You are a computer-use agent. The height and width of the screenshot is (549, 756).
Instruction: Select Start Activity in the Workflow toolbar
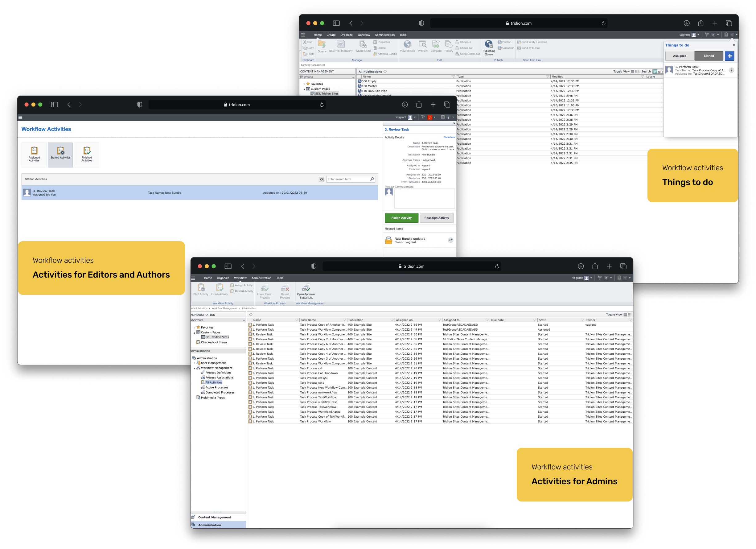coord(201,290)
